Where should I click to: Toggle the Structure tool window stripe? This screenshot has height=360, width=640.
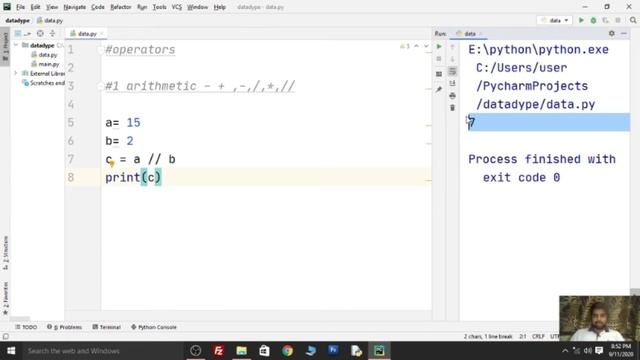[x=5, y=252]
